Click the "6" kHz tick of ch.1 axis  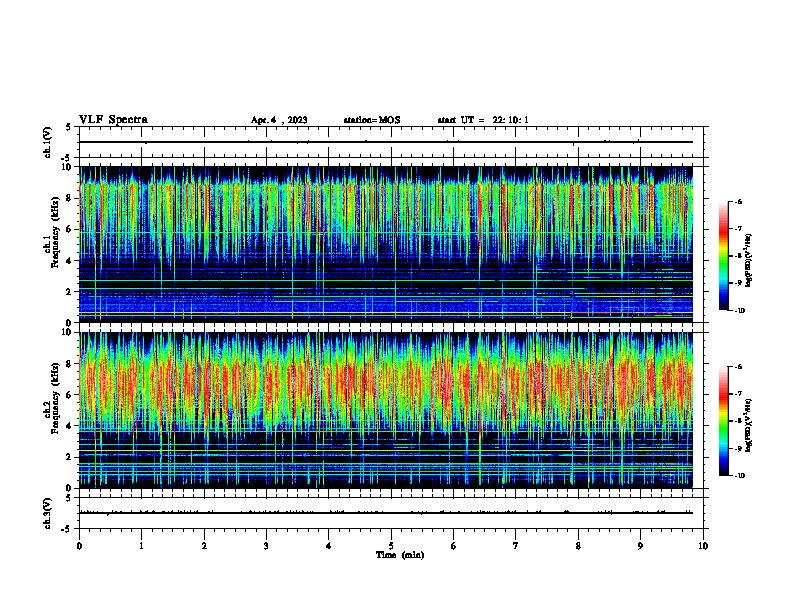69,229
